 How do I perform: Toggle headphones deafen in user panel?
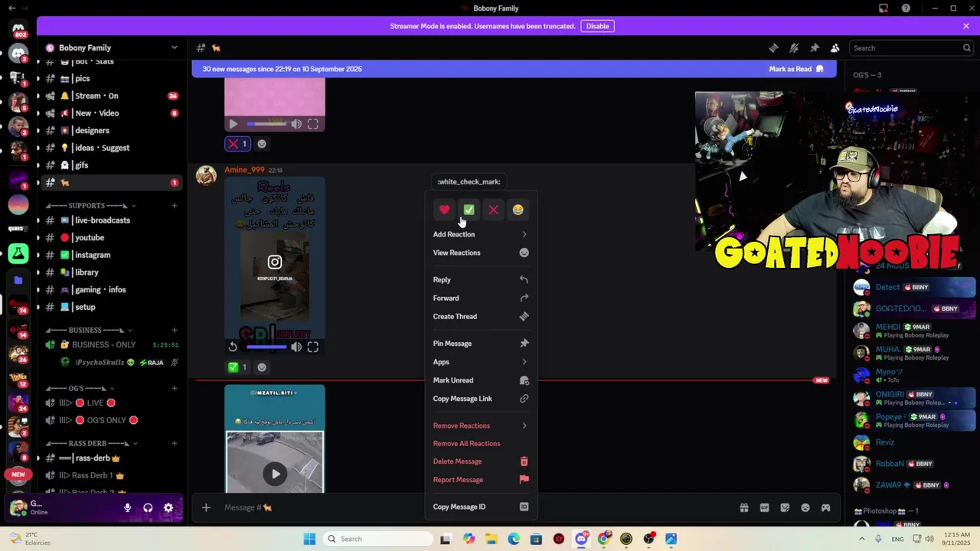[x=148, y=507]
